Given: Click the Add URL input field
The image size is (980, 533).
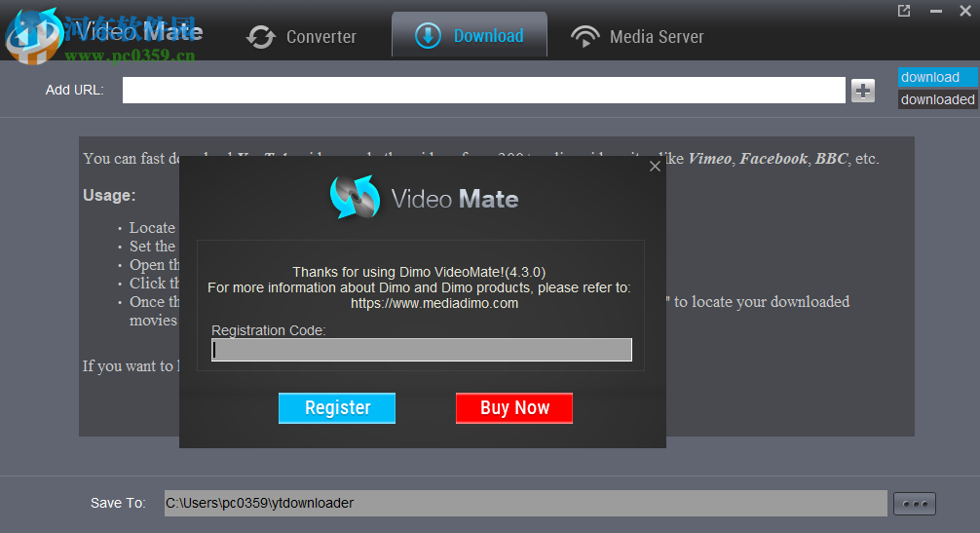Looking at the screenshot, I should 484,90.
